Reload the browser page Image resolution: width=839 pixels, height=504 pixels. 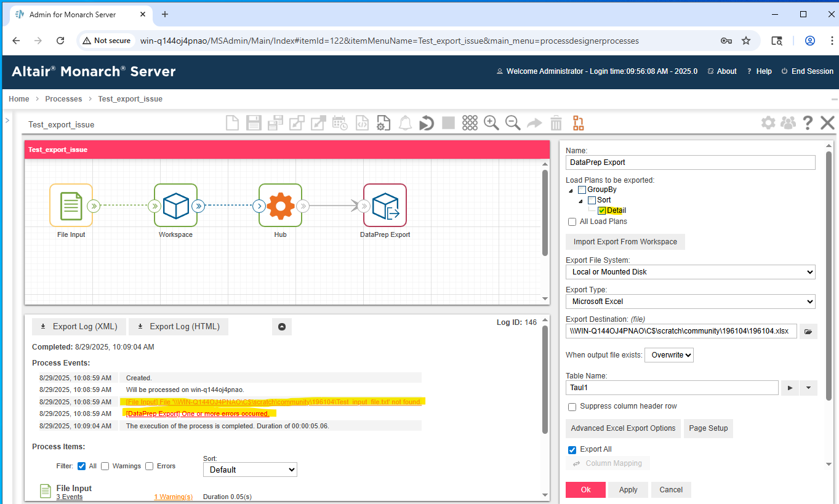[60, 41]
